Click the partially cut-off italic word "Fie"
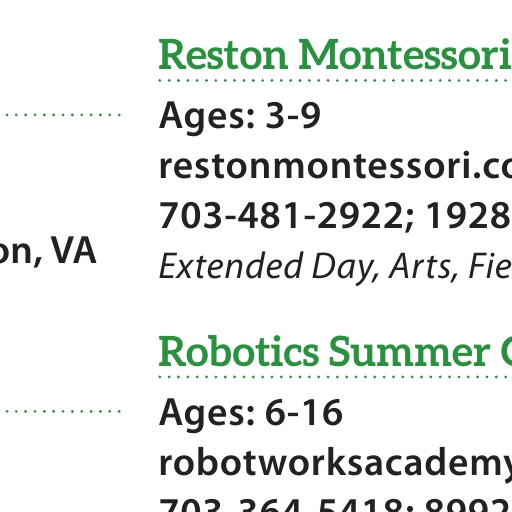Screen dimensions: 512x512 490,266
